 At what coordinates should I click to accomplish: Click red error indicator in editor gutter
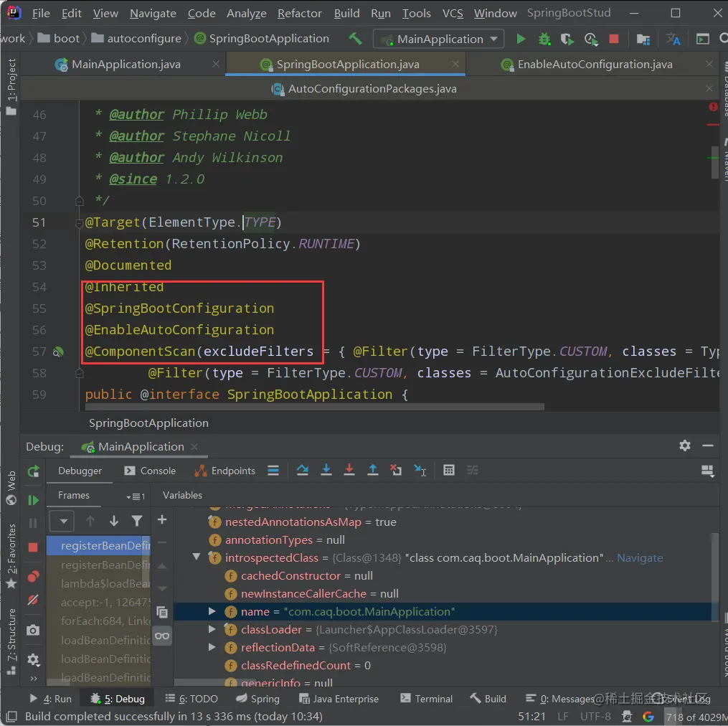[713, 108]
